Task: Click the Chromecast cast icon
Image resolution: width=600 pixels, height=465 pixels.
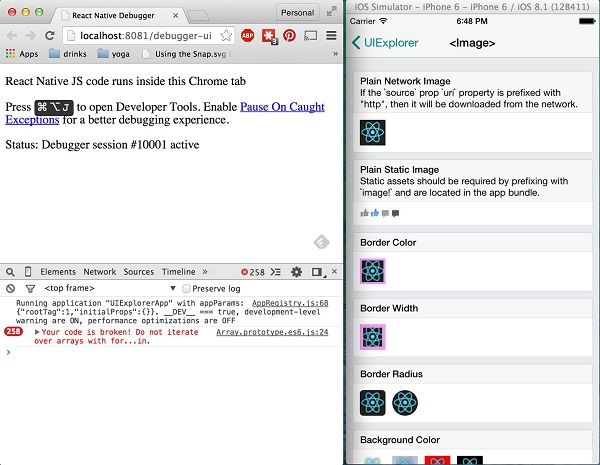Action: pyautogui.click(x=310, y=36)
